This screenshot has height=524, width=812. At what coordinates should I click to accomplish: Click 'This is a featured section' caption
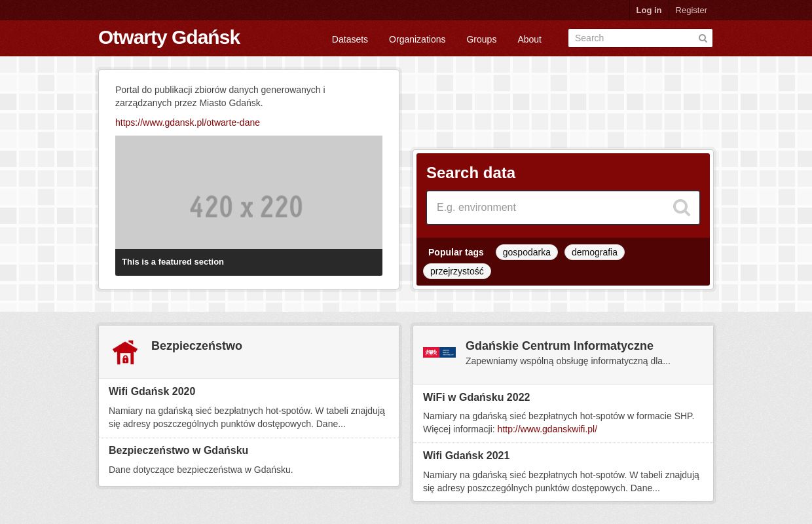pyautogui.click(x=173, y=262)
